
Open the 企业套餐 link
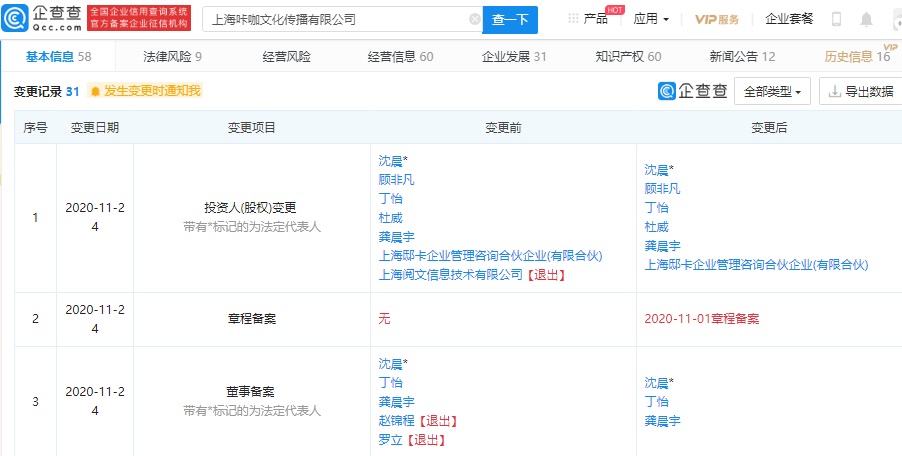pyautogui.click(x=789, y=19)
